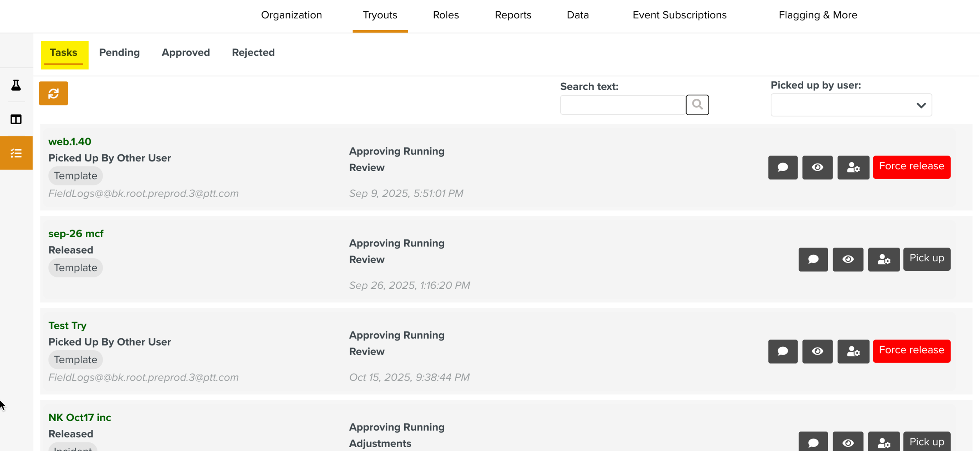
Task: Open the Test Try task link
Action: click(x=67, y=326)
